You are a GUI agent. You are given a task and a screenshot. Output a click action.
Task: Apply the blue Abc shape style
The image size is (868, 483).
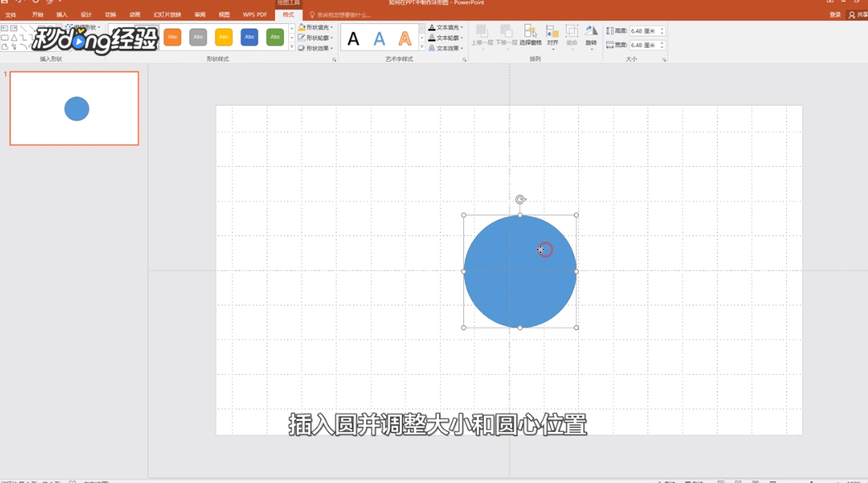tap(249, 37)
